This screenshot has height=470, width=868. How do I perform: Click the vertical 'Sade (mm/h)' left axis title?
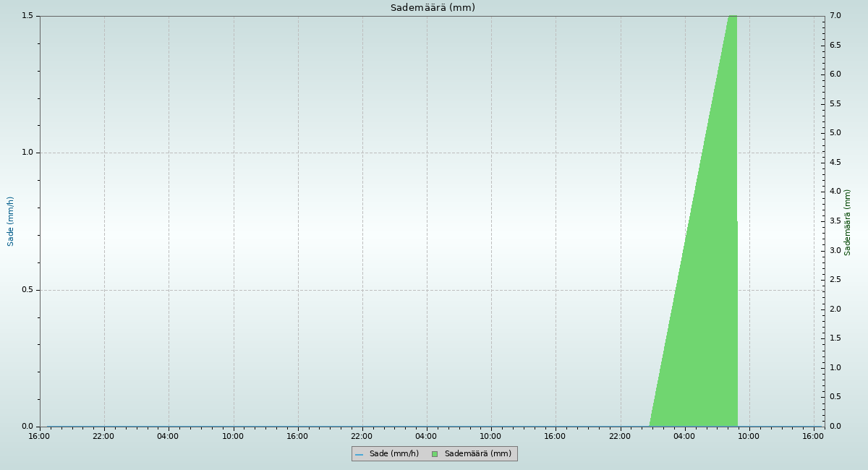click(x=11, y=221)
